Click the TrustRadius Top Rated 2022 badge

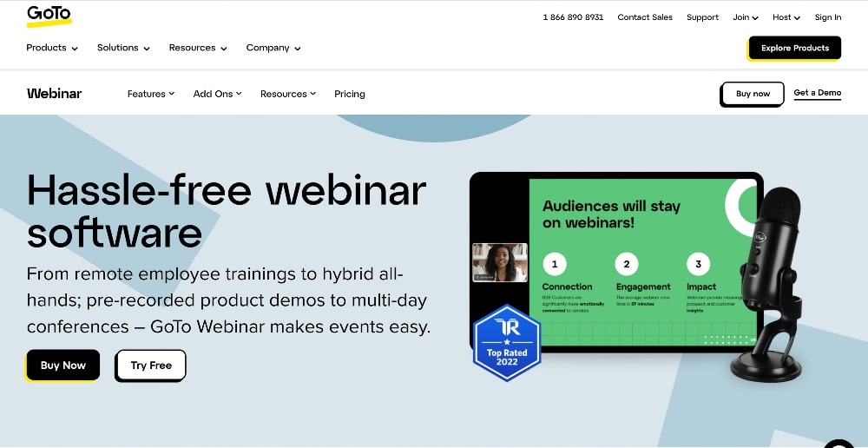507,343
